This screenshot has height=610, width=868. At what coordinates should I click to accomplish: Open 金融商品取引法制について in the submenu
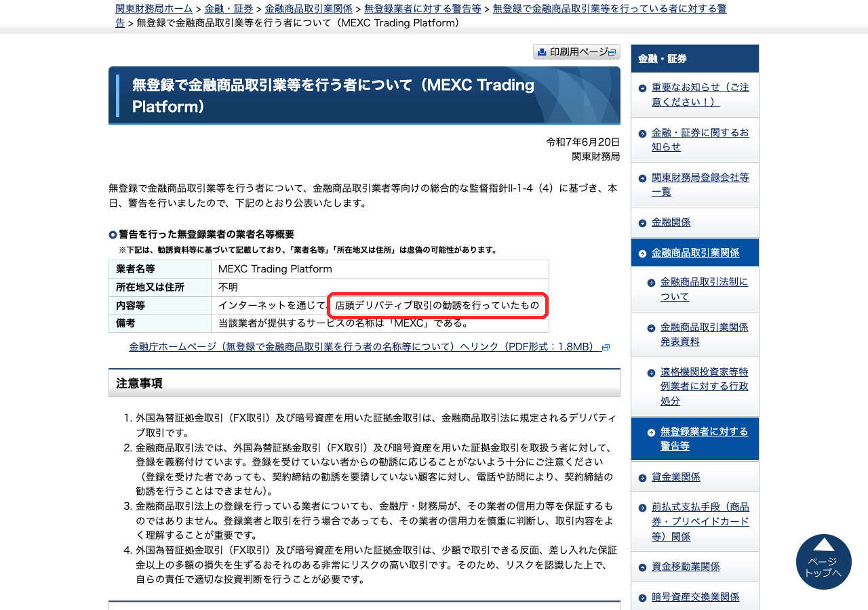705,289
